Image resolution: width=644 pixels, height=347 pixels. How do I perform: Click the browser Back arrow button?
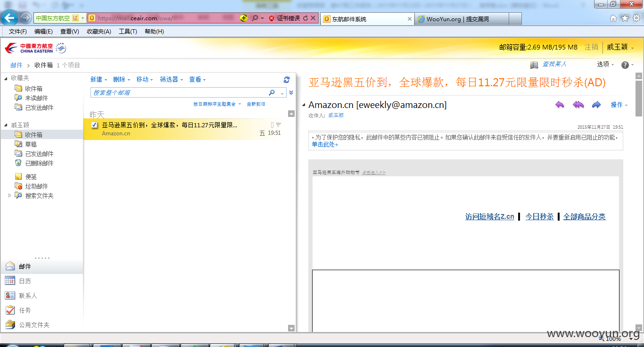click(9, 18)
